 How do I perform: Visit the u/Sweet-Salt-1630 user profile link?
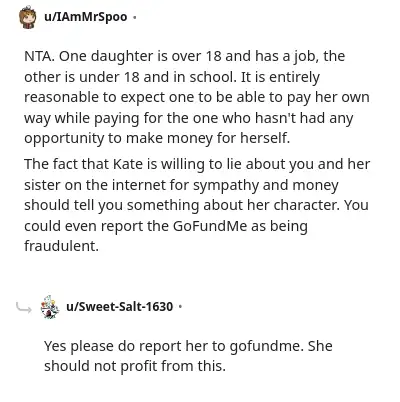[120, 306]
